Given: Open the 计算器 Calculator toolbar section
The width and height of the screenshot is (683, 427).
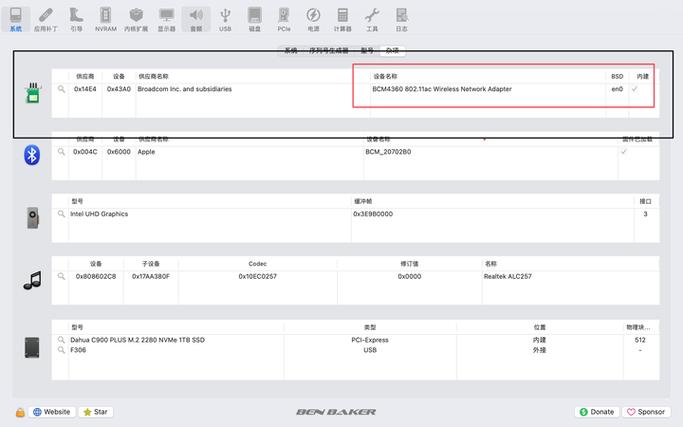Looking at the screenshot, I should (342, 20).
